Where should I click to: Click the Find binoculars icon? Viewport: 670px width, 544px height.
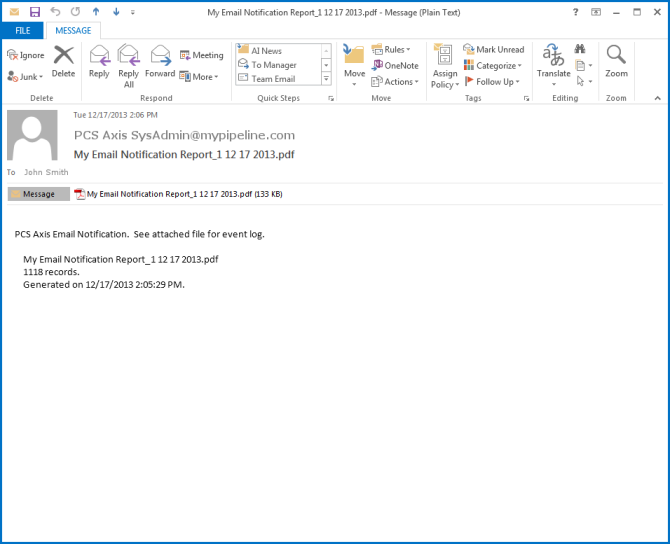point(580,49)
